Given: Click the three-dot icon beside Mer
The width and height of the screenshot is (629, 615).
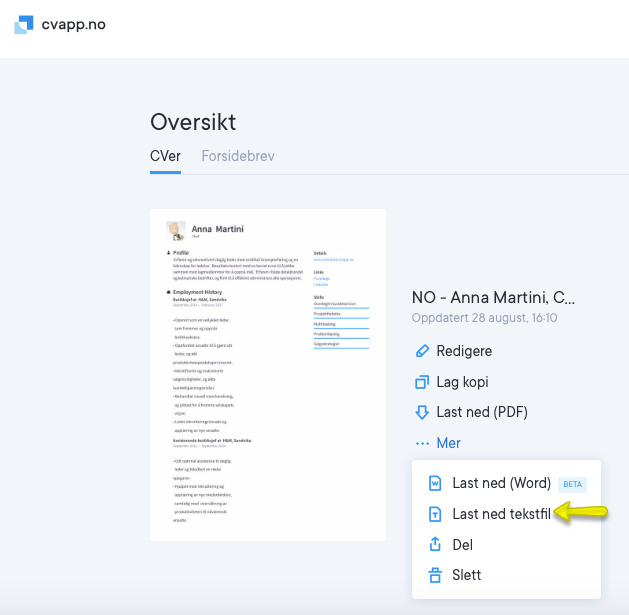Looking at the screenshot, I should pyautogui.click(x=421, y=443).
